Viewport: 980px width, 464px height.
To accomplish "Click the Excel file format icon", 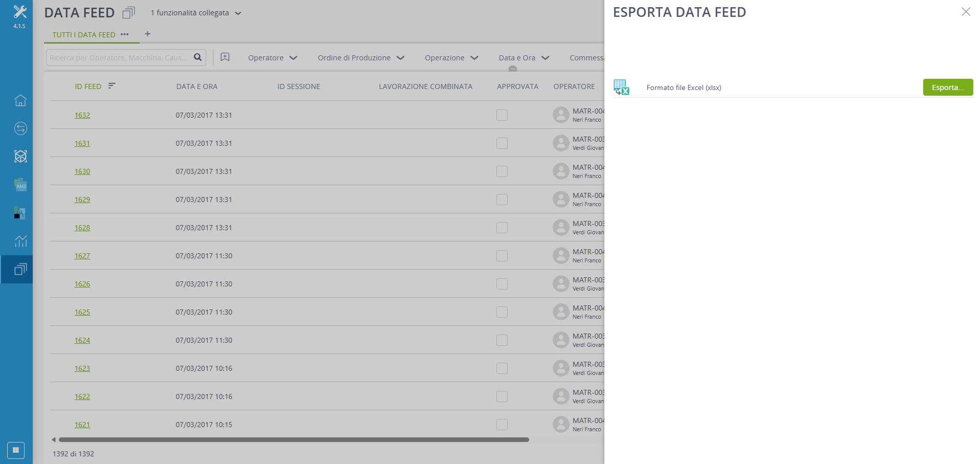I will pos(621,87).
